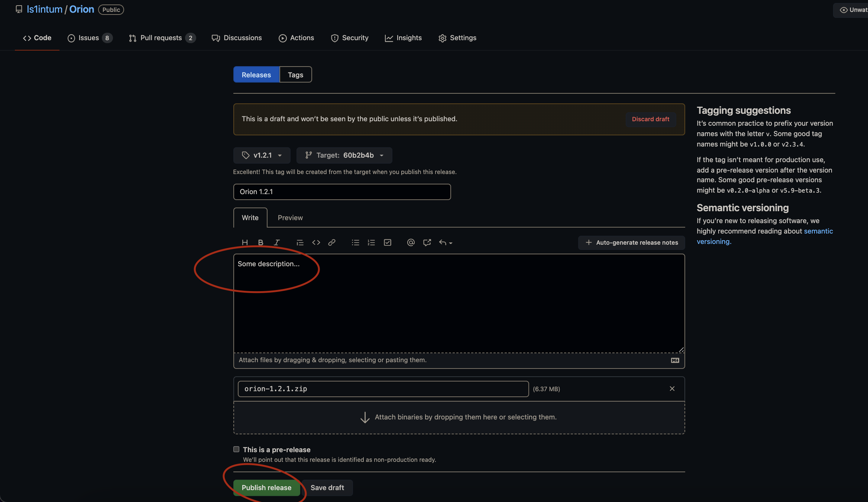
Task: Insert code formatting icon
Action: point(316,242)
